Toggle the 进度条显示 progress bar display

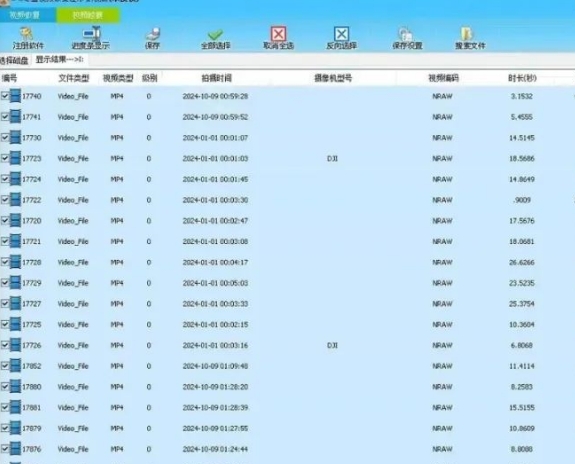91,39
